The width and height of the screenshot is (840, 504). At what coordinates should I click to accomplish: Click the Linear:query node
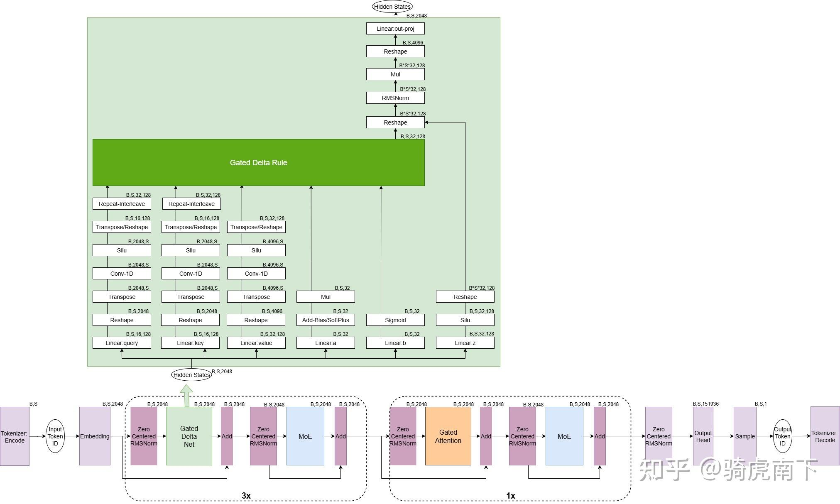[122, 343]
